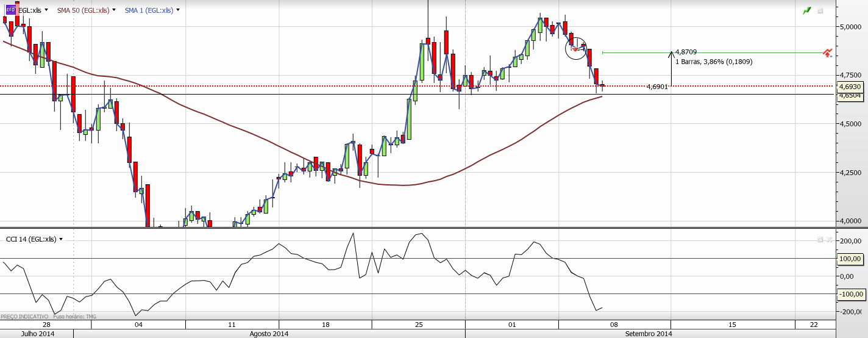The image size is (868, 338).
Task: Click the 18 date label on time axis
Action: tap(325, 325)
